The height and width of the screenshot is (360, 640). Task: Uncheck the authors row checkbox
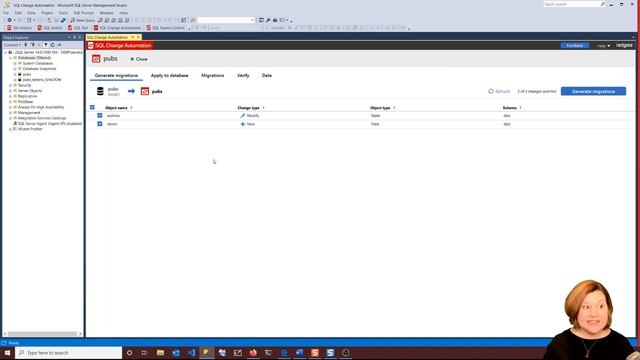(100, 116)
